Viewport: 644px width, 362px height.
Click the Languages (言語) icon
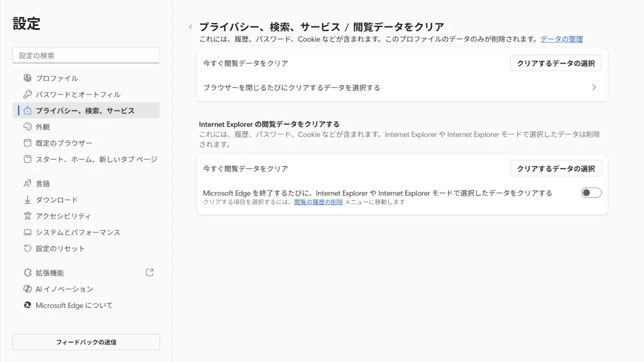28,184
